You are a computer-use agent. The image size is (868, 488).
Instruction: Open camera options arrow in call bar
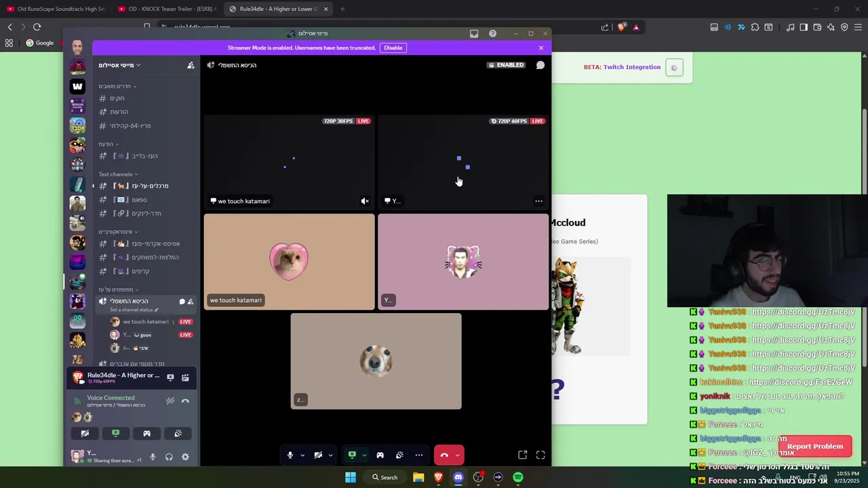tap(330, 455)
